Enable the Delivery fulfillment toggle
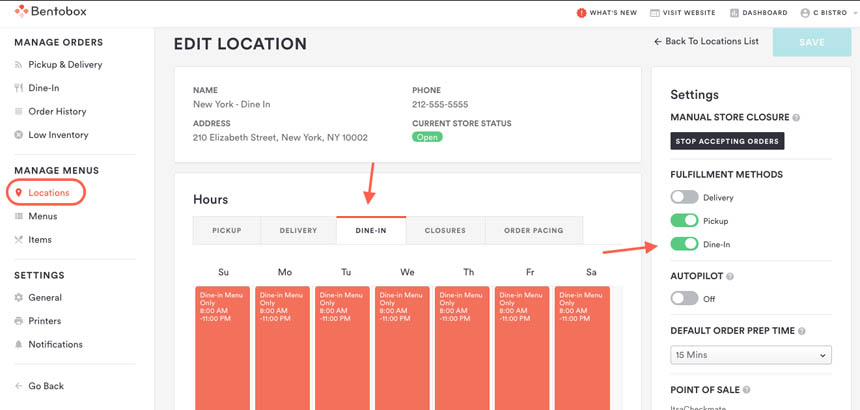Screen dimensions: 860x410 (684, 197)
